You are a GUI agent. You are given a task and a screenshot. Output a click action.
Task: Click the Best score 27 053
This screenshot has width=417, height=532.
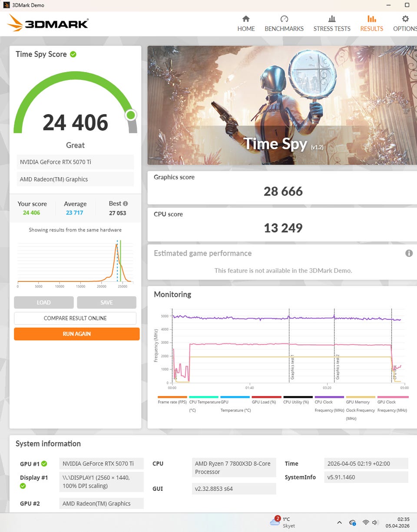118,213
